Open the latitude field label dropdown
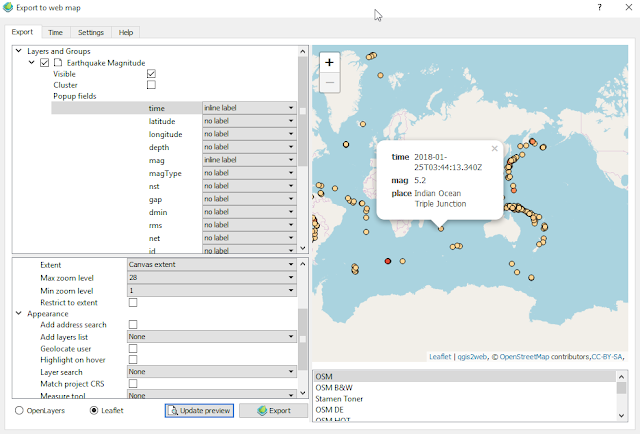 pos(249,121)
